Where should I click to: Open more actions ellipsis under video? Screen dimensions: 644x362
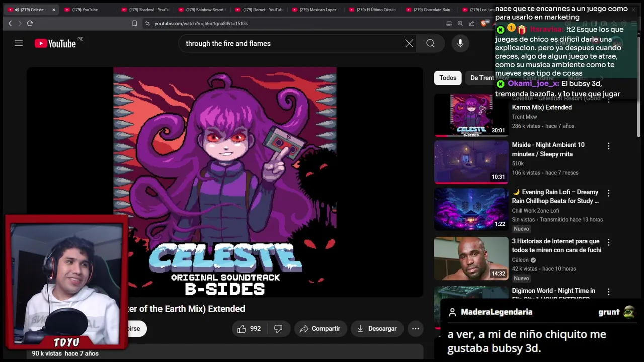(415, 329)
